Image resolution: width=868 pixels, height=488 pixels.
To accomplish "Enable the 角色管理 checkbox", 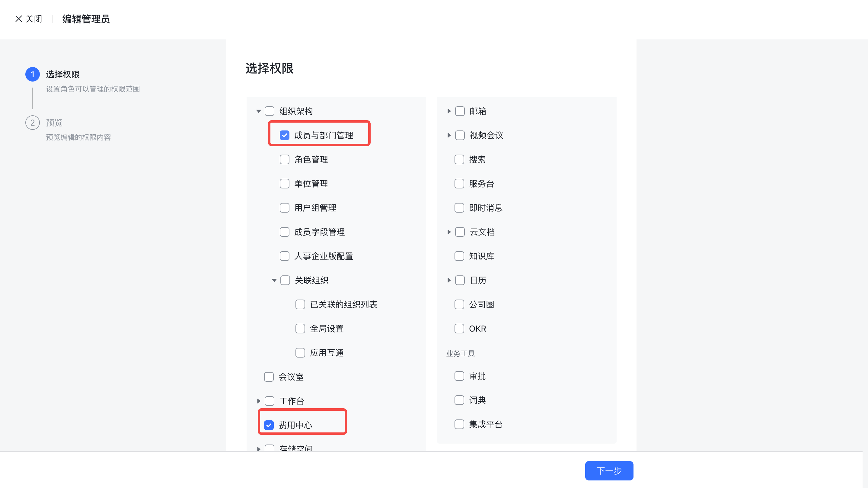I will click(284, 159).
